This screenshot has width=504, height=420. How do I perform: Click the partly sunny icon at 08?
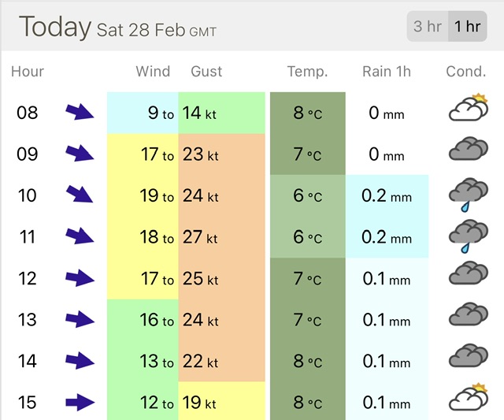pos(468,110)
